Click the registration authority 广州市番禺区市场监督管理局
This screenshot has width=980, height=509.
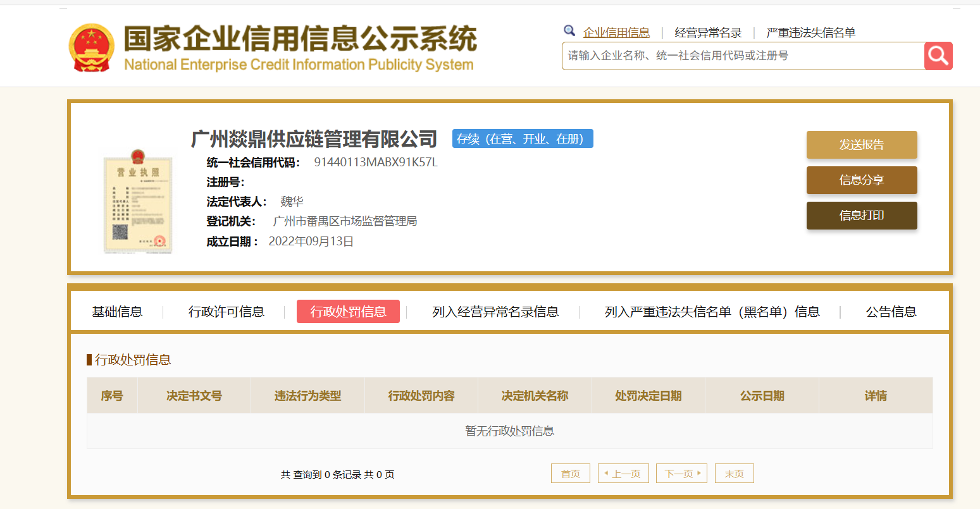tap(345, 221)
